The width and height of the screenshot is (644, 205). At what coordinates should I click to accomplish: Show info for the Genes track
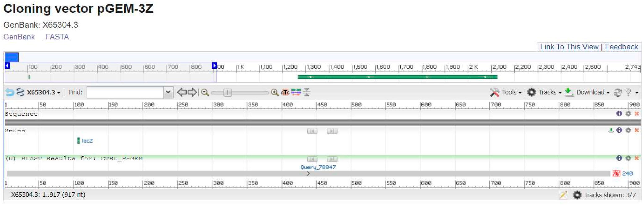tap(619, 130)
